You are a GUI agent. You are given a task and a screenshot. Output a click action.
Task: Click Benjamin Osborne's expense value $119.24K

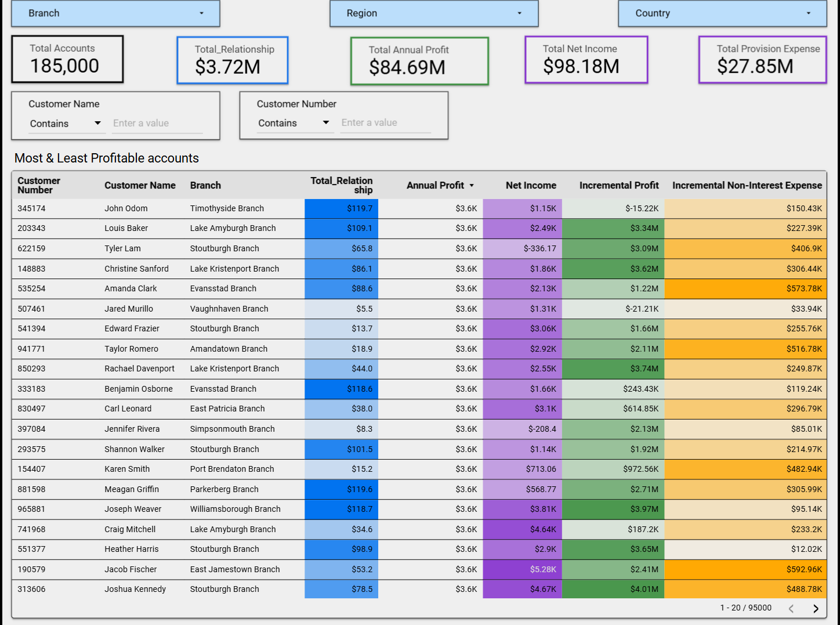pos(804,389)
